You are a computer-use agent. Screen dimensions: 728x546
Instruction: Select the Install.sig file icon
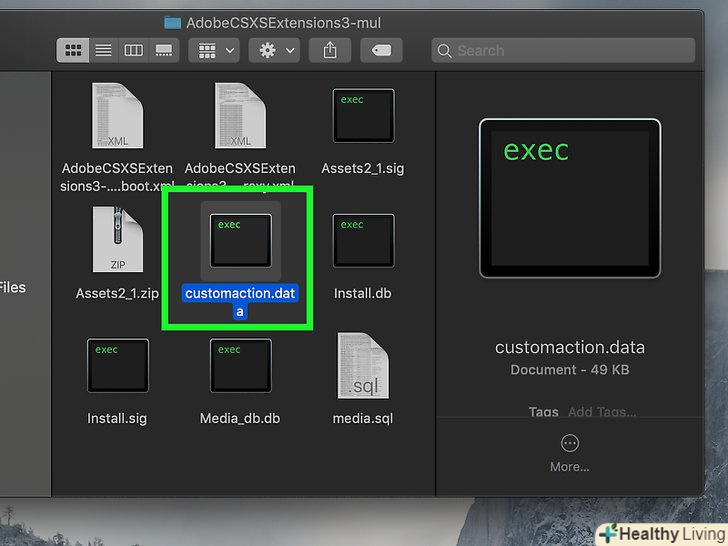[x=118, y=365]
